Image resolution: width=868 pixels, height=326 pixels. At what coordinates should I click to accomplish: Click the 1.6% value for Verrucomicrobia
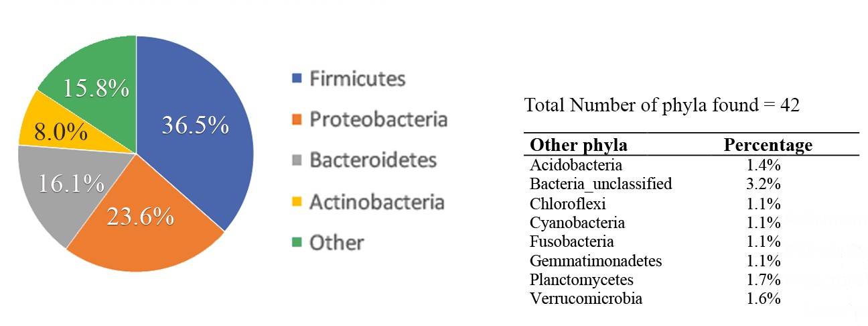point(764,299)
